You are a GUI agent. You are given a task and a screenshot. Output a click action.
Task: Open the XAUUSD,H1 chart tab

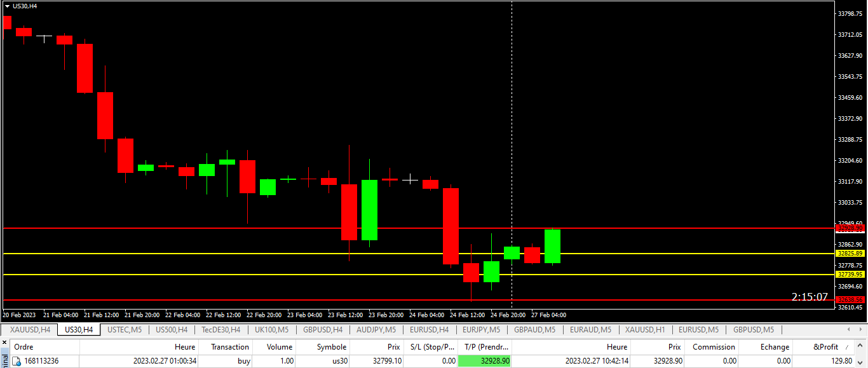[x=645, y=330]
